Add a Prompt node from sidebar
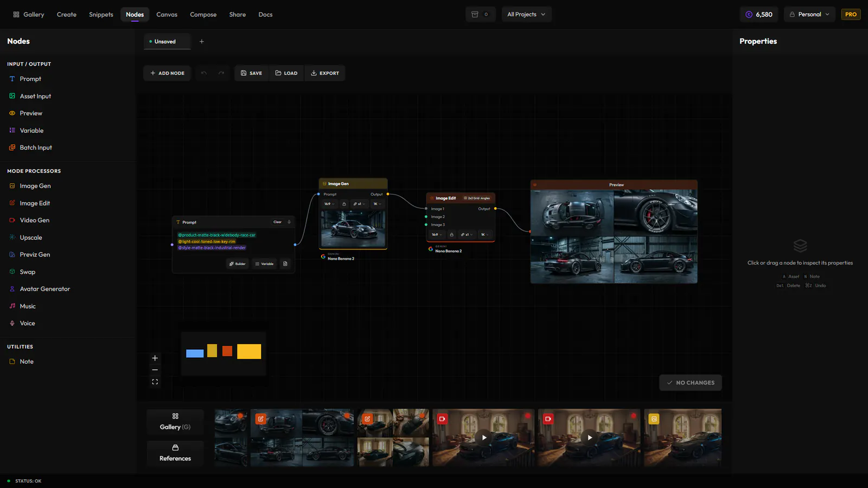The image size is (868, 488). pyautogui.click(x=25, y=79)
